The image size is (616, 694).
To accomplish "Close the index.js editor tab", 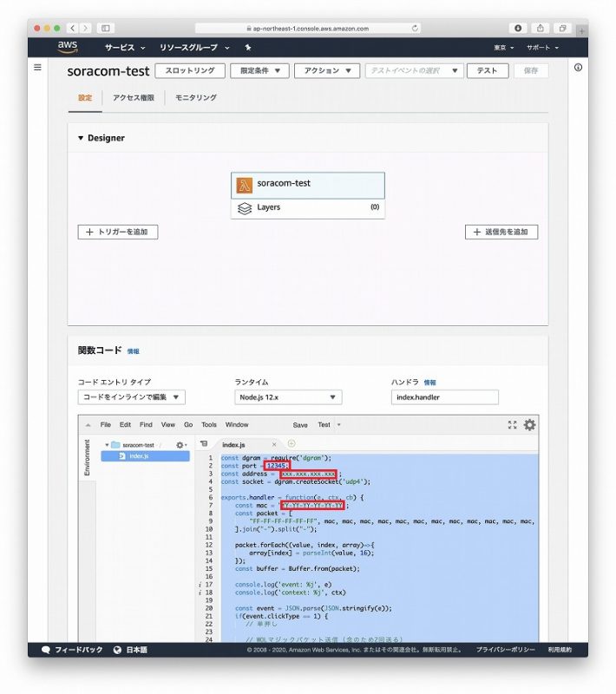I will [x=274, y=444].
